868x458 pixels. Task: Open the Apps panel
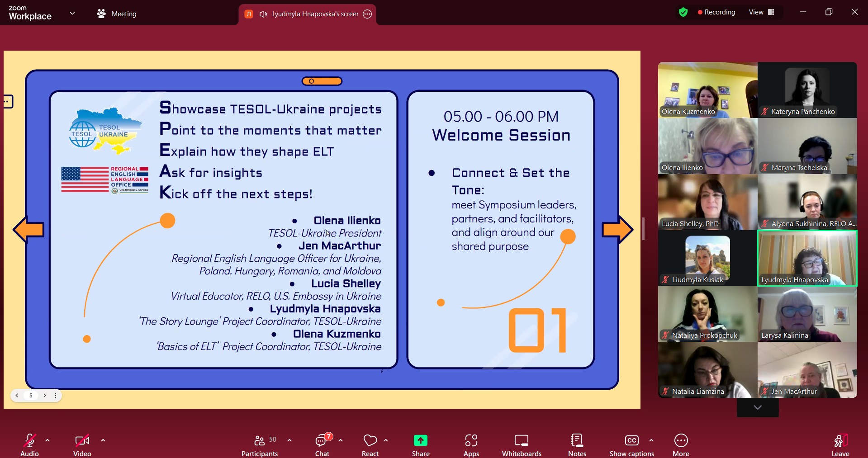click(471, 445)
